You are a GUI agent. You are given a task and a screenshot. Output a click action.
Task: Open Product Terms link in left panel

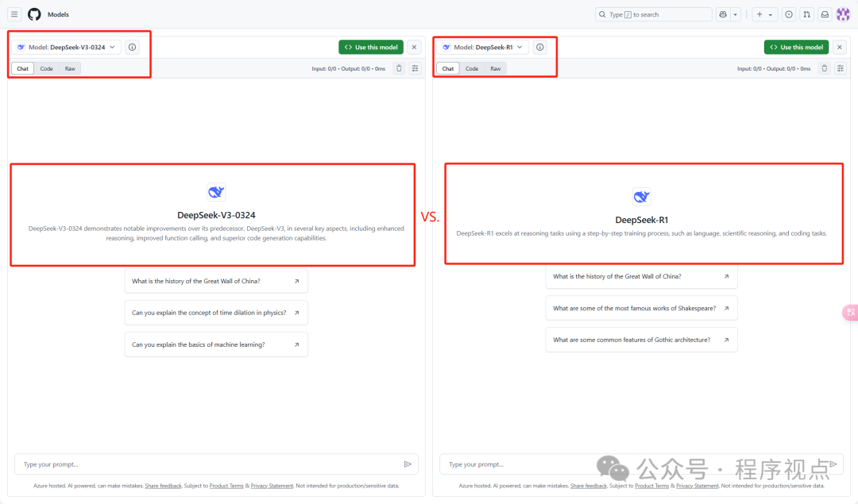click(226, 486)
